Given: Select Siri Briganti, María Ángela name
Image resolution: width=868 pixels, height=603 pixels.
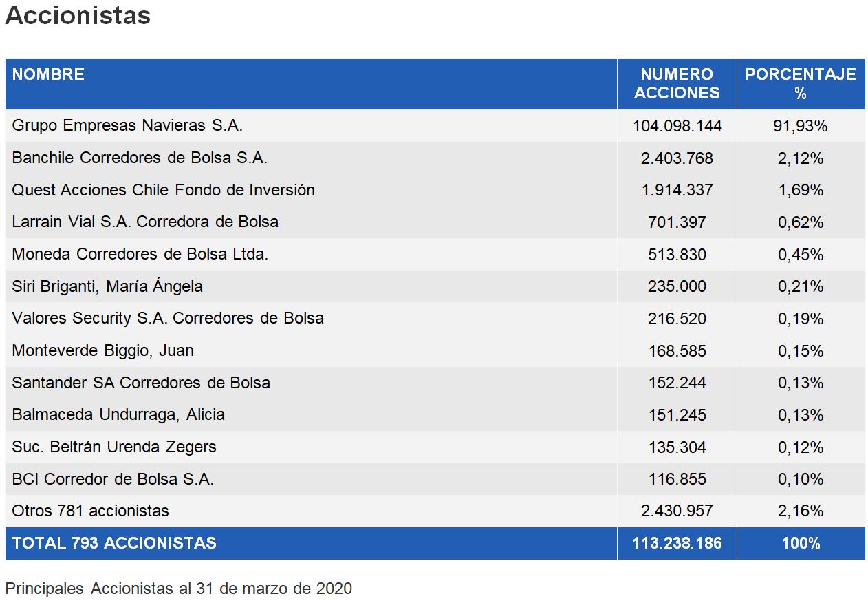Looking at the screenshot, I should pos(107,286).
